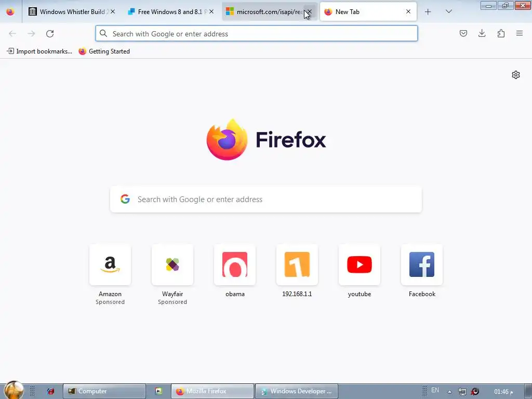This screenshot has width=532, height=399.
Task: Restore down the Firefox window
Action: click(x=506, y=5)
